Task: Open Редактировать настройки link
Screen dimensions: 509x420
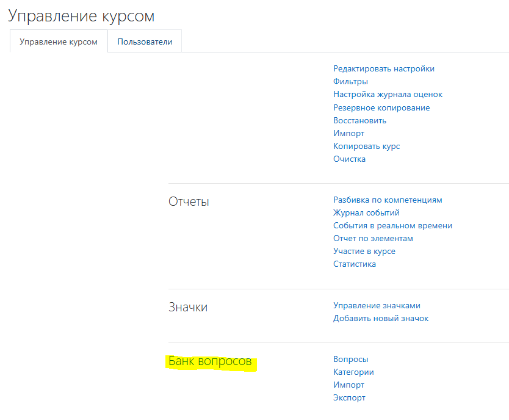Action: click(x=384, y=69)
